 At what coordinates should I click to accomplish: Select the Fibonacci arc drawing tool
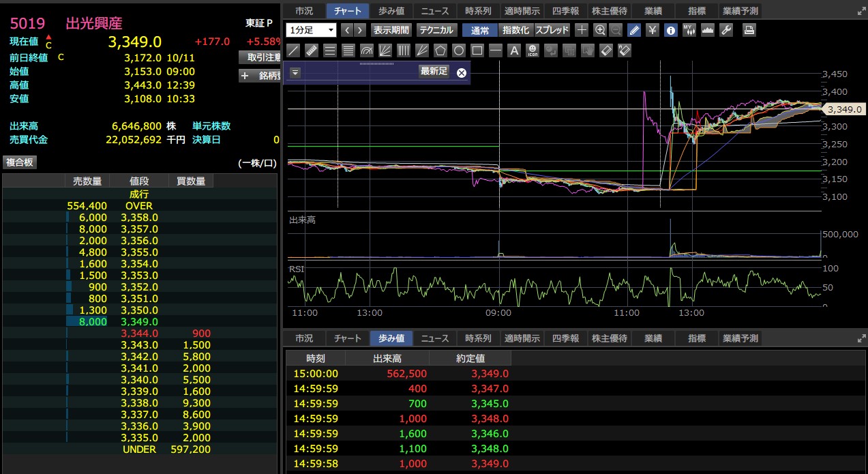[367, 50]
